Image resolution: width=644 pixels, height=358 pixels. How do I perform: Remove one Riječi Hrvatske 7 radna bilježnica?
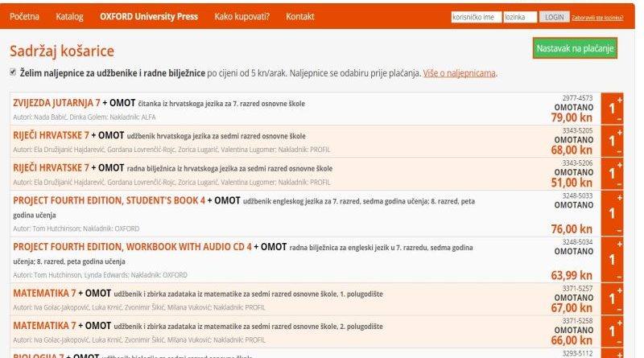click(x=619, y=185)
